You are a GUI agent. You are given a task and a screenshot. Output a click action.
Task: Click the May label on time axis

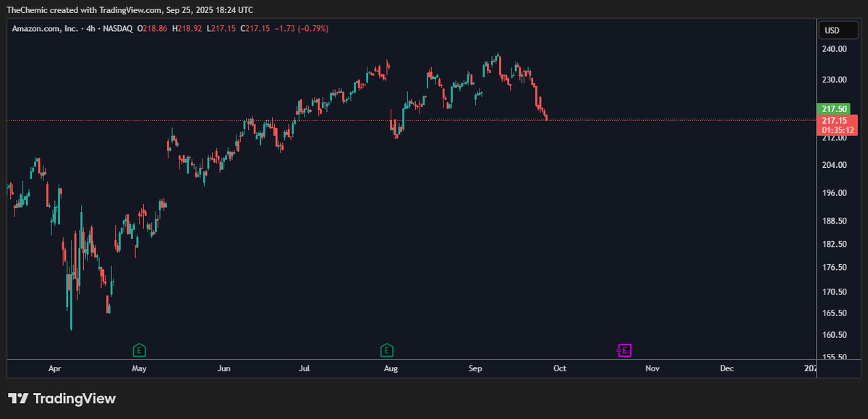click(140, 368)
